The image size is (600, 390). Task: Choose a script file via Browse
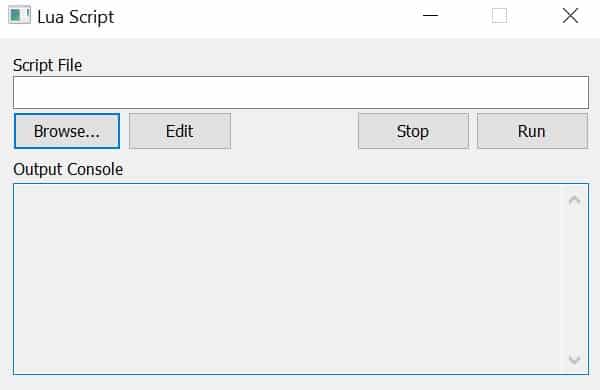67,131
